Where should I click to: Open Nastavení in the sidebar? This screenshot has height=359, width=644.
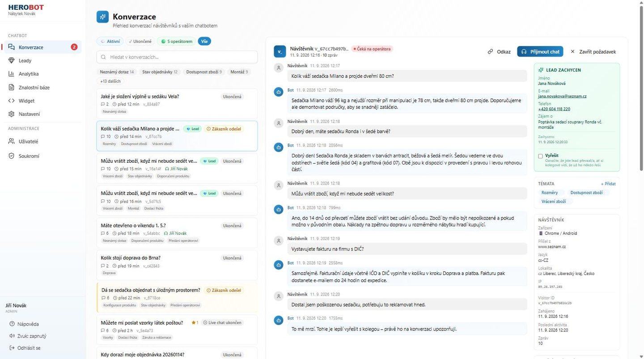point(43,114)
